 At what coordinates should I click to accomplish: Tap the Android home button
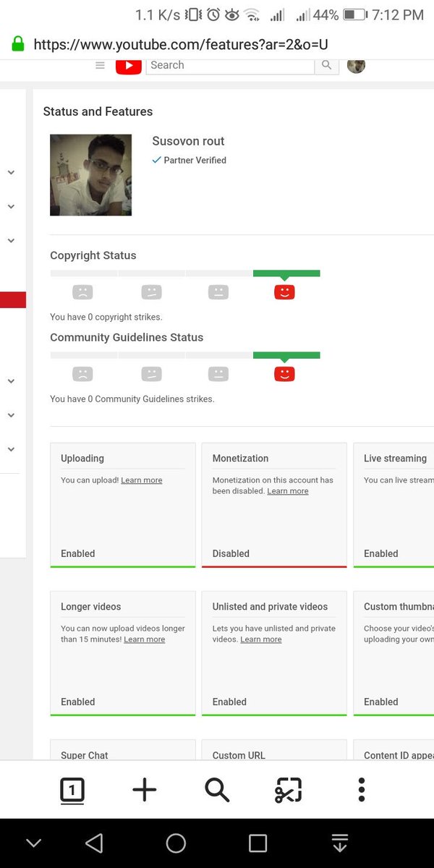(176, 843)
